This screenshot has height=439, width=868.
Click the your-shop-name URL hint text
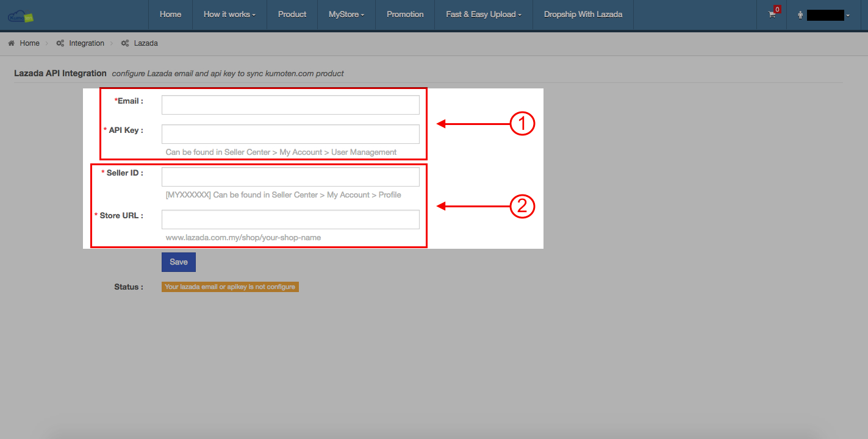click(x=243, y=238)
